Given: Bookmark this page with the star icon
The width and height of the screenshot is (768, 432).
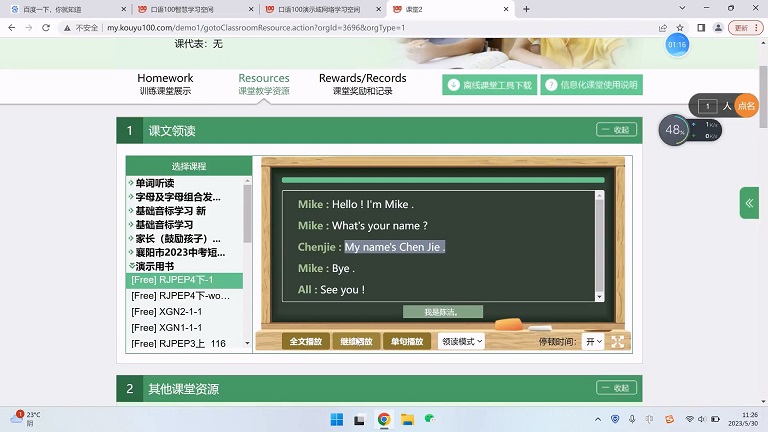Looking at the screenshot, I should click(680, 27).
